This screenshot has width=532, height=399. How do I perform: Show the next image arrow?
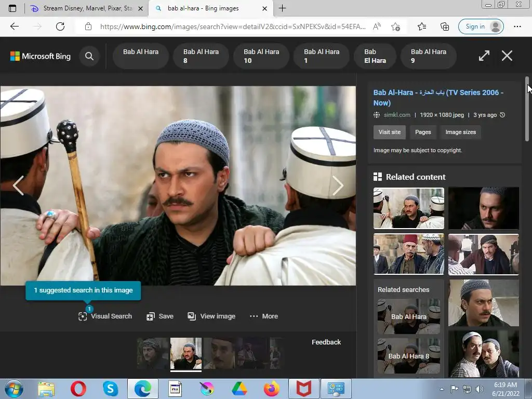click(338, 185)
